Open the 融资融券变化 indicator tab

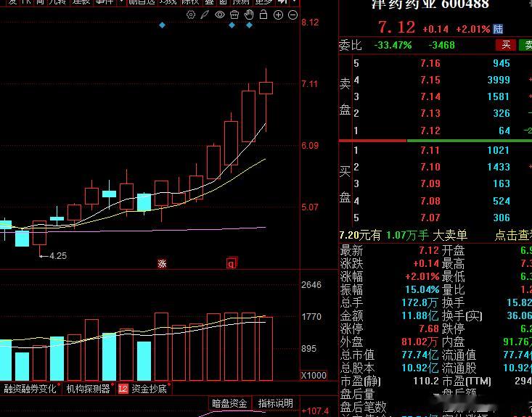point(30,389)
